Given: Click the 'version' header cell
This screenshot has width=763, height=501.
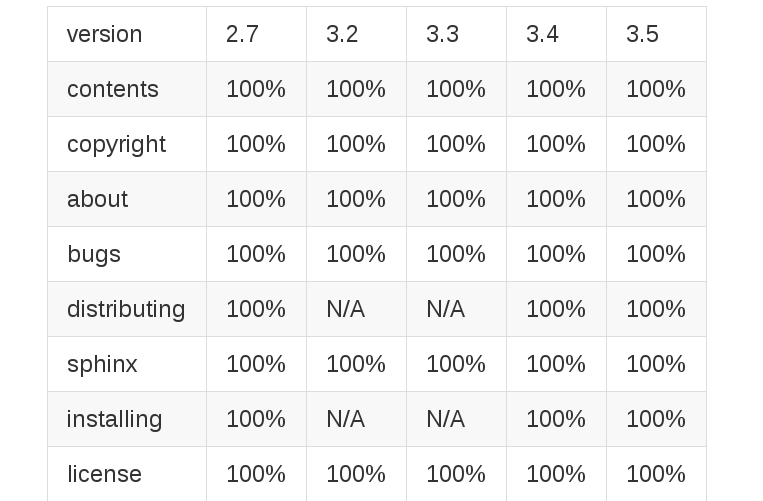Looking at the screenshot, I should click(x=127, y=35).
